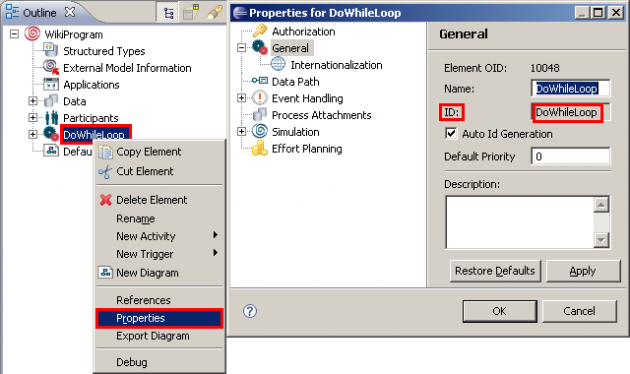Select Process Attachments tree item
The width and height of the screenshot is (630, 374).
pyautogui.click(x=321, y=115)
